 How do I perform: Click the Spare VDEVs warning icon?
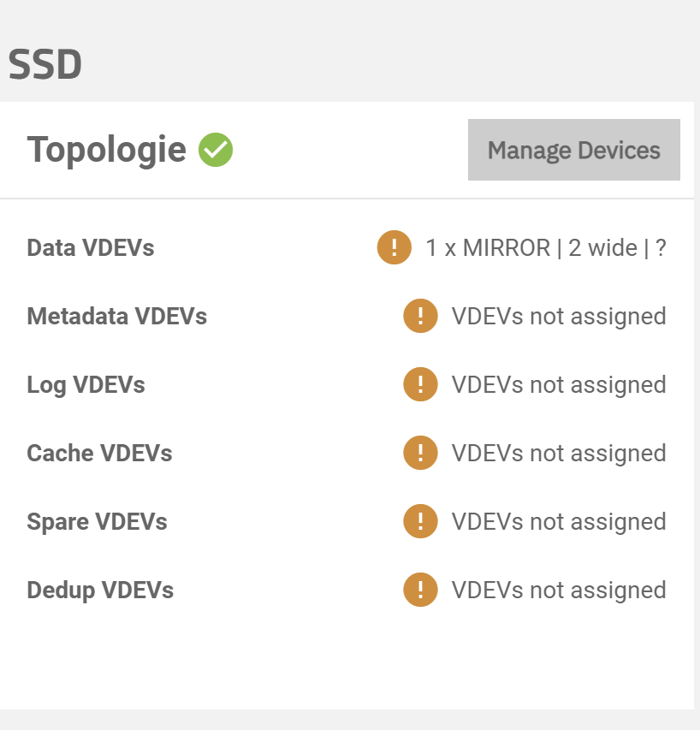pyautogui.click(x=420, y=521)
